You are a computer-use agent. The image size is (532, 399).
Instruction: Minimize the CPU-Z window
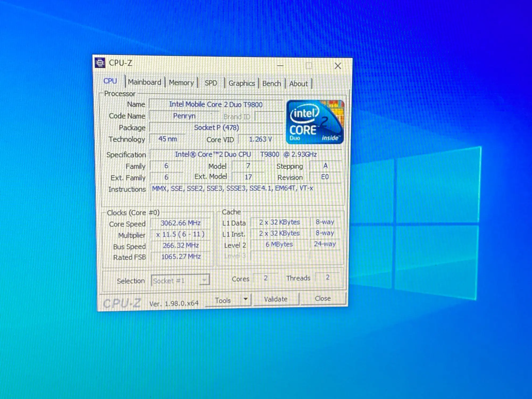click(280, 65)
